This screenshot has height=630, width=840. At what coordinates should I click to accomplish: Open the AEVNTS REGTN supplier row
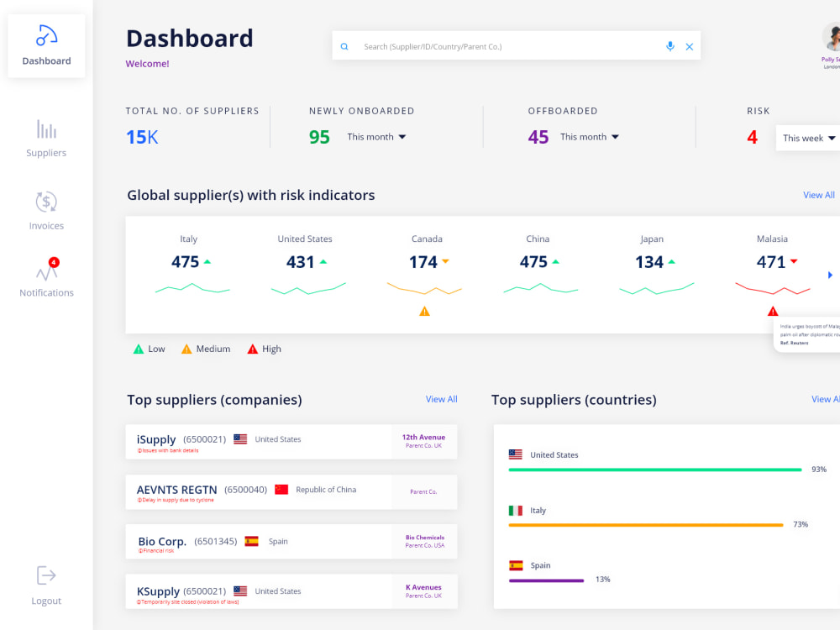point(291,491)
